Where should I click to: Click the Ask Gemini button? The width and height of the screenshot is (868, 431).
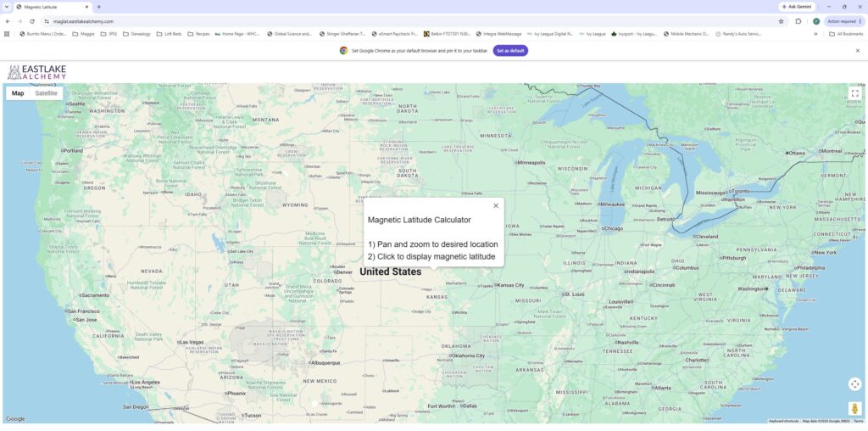point(797,7)
